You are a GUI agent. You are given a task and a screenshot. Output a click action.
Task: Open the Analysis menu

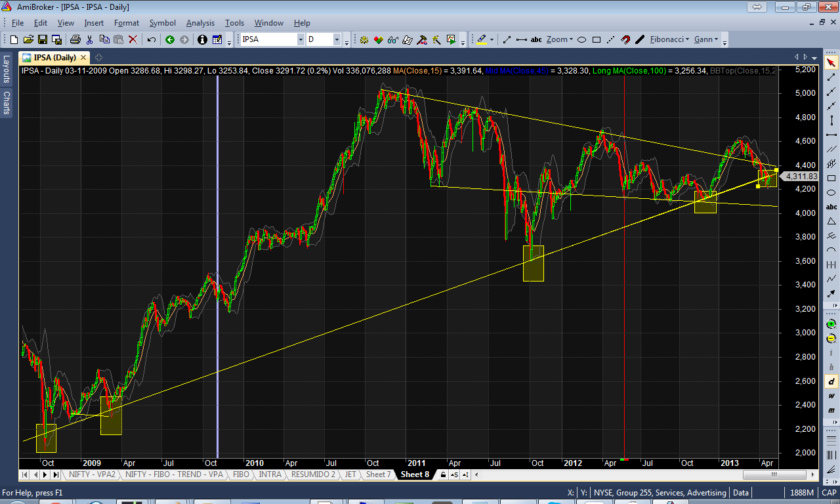coord(200,23)
